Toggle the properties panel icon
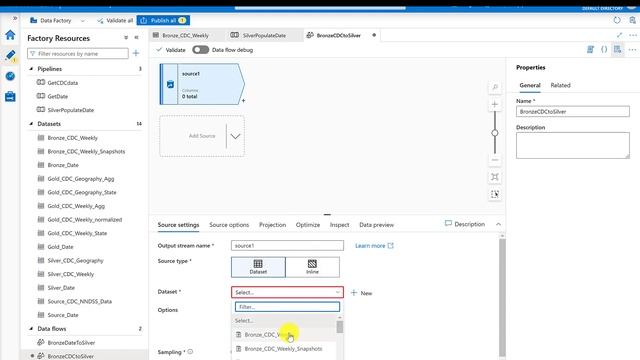Viewport: 640px width, 360px height. click(x=617, y=50)
